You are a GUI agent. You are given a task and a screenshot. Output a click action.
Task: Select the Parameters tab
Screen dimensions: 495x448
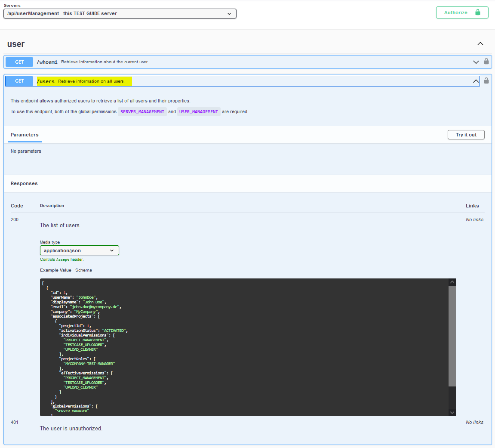tap(25, 135)
